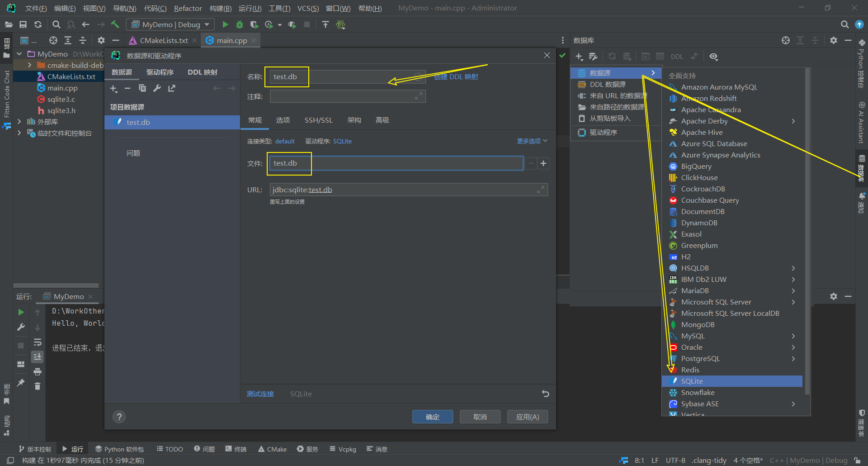This screenshot has width=868, height=466.
Task: Click the target locate icon in database panel header
Action: 786,40
